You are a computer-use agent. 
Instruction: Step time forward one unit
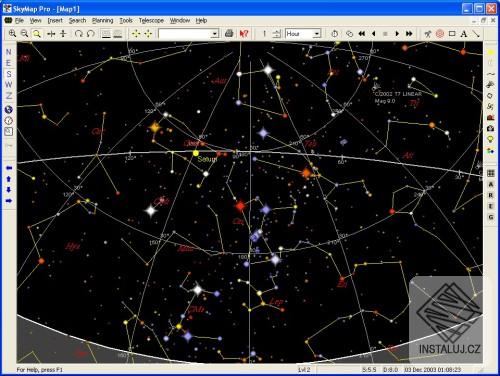[x=397, y=34]
